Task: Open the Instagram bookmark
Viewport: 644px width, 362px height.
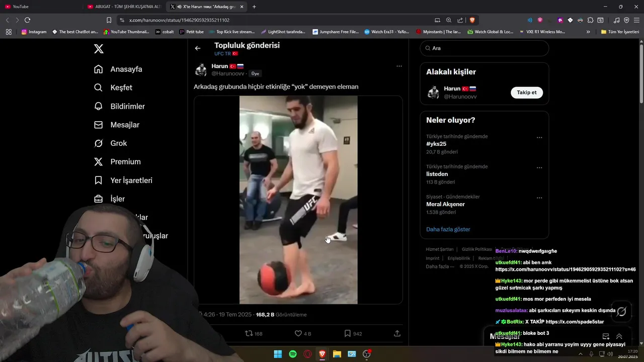Action: (34, 32)
